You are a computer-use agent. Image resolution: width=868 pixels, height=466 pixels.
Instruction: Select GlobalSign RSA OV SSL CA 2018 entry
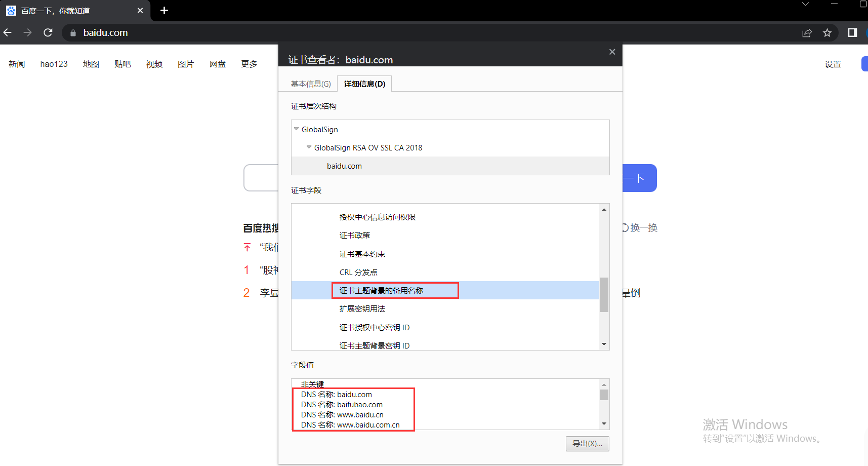pyautogui.click(x=368, y=148)
